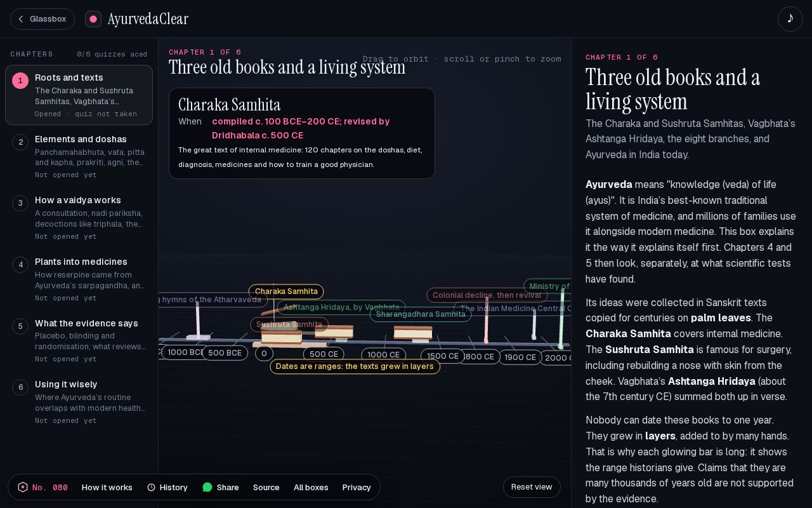Screen dimensions: 812x508
Task: Open chapter 2 Elements and doshas
Action: pos(79,156)
